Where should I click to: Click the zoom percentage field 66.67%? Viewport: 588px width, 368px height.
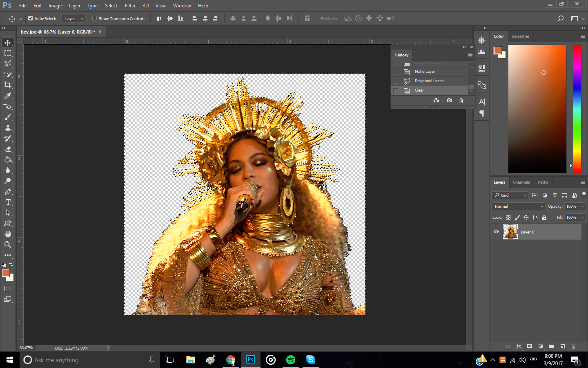coord(26,348)
